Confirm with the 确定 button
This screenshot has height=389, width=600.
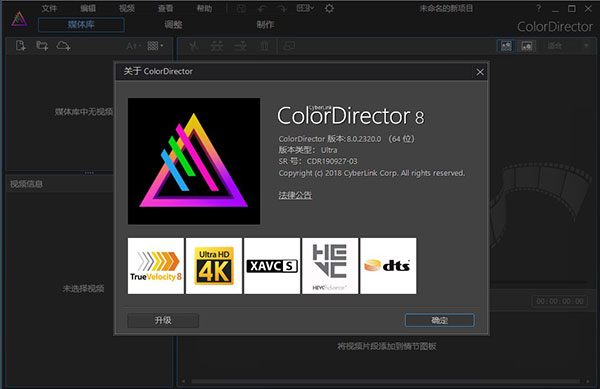tap(440, 320)
